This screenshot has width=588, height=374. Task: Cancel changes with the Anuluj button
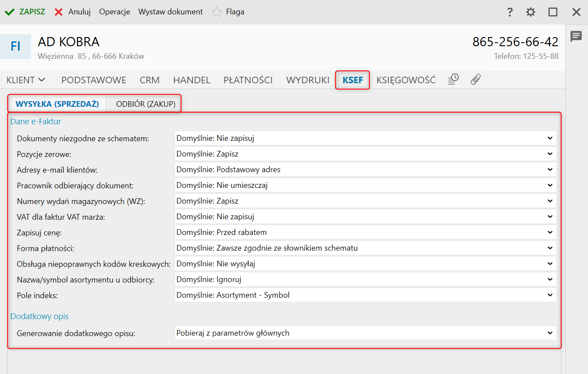click(x=73, y=12)
